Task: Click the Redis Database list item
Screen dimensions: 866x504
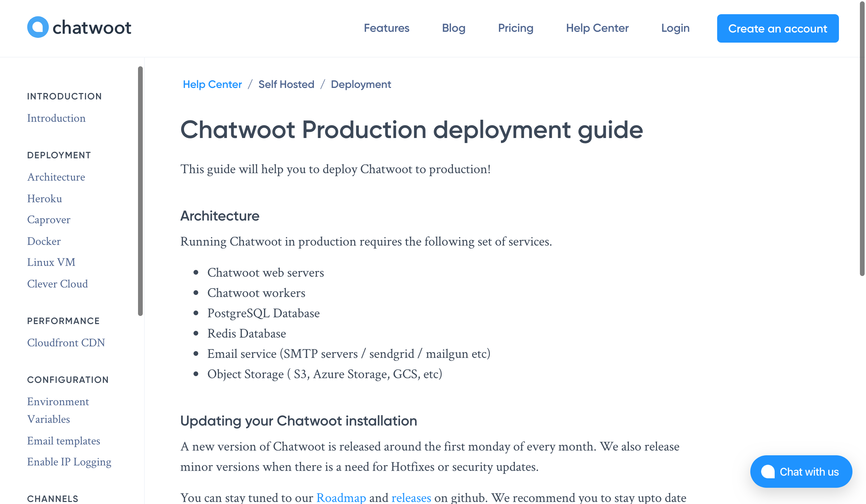Action: pos(246,334)
